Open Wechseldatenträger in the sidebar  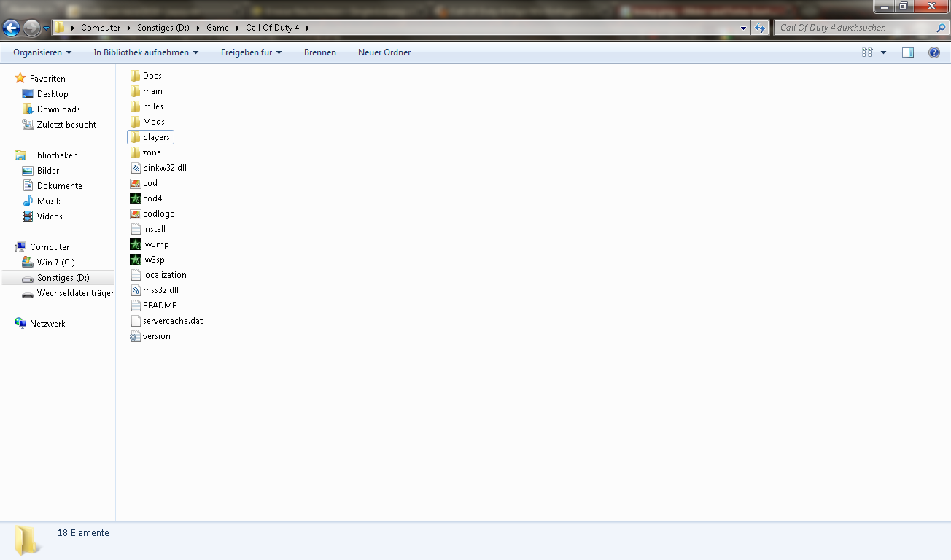tap(75, 293)
